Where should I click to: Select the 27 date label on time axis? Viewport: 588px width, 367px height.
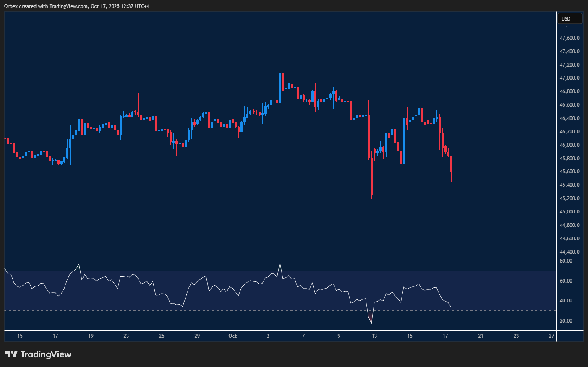(551, 336)
